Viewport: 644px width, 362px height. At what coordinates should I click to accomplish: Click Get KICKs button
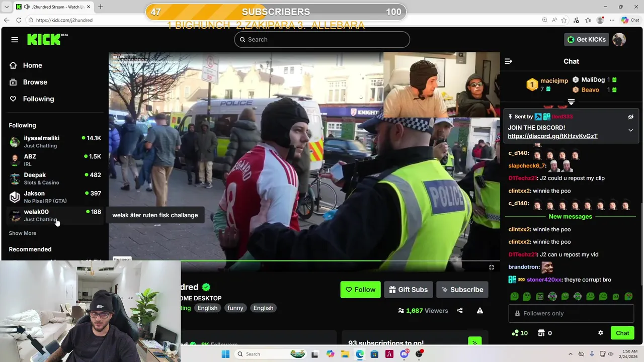[x=586, y=40]
